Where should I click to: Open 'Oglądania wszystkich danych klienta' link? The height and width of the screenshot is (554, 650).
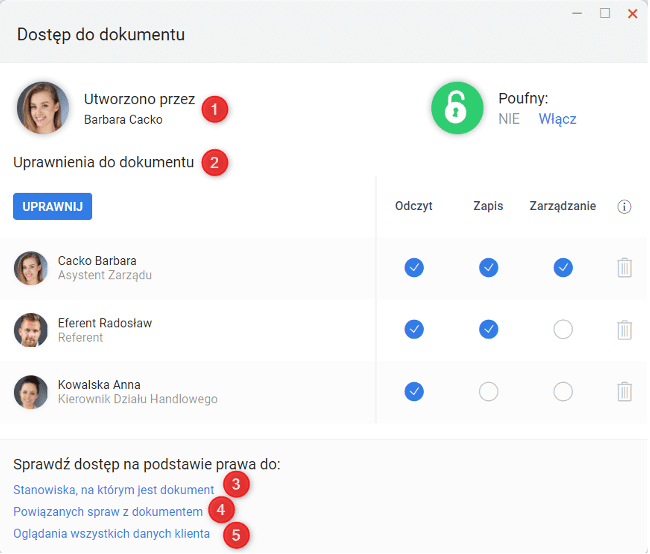[112, 534]
